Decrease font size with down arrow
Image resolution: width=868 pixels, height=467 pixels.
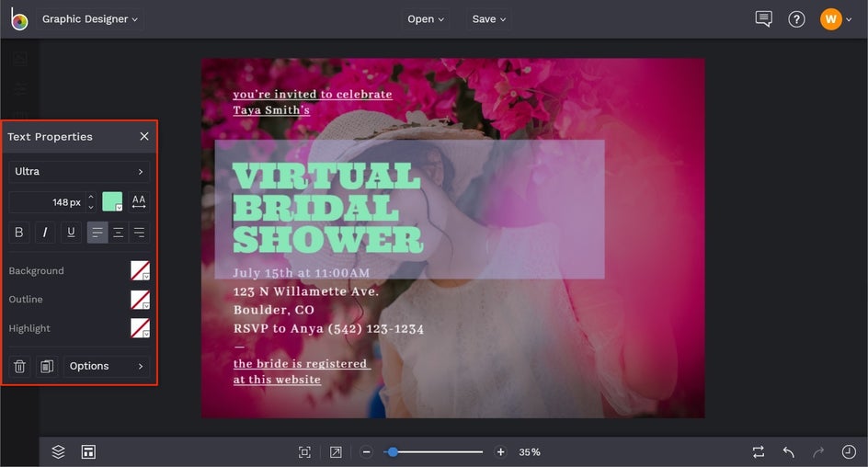click(91, 208)
